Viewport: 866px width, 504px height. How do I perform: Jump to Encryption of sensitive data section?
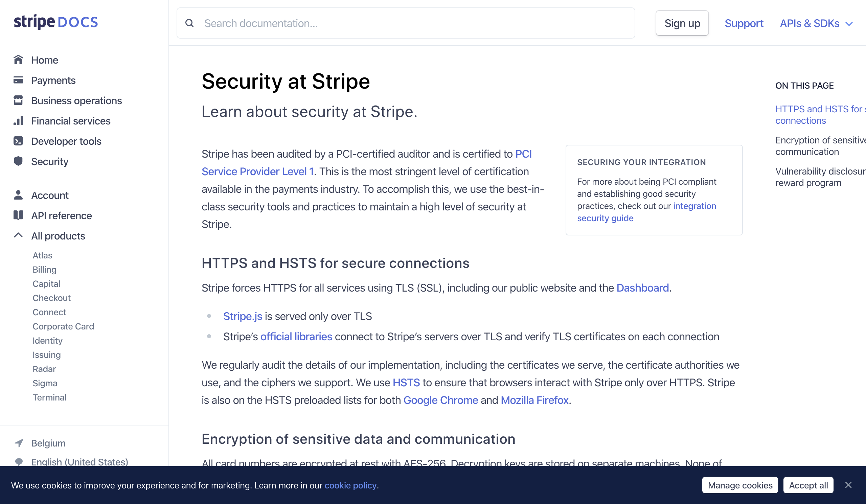pos(821,146)
